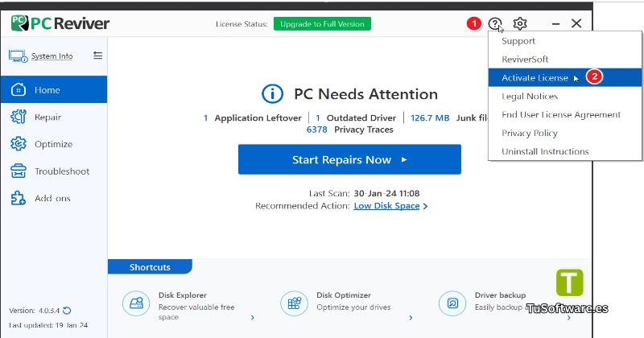Click the Disk Optimizer shortcut icon
Image resolution: width=644 pixels, height=338 pixels.
click(x=294, y=303)
